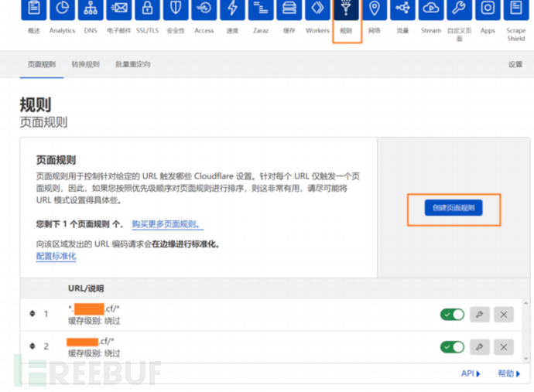
Task: Open the Scrape Shield icon
Action: (x=516, y=9)
